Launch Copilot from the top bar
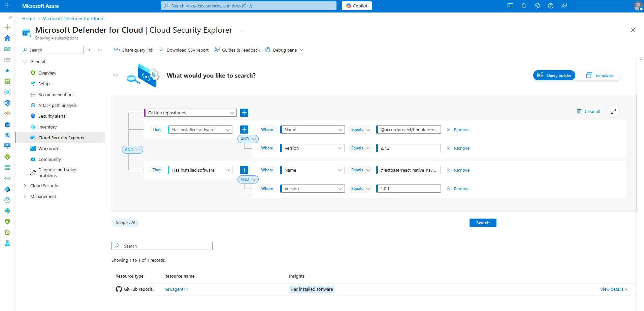Screen dimensions: 644x311 (x=357, y=6)
